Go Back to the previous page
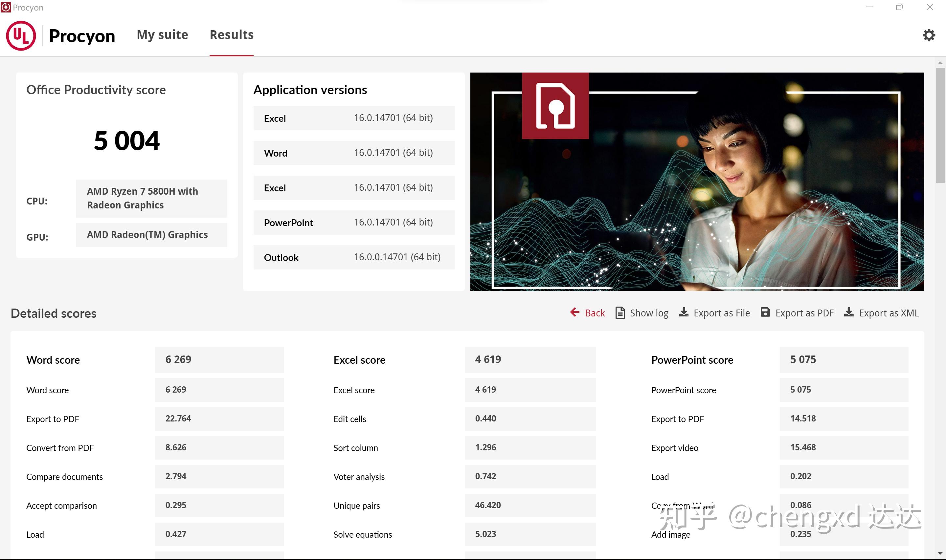 pyautogui.click(x=595, y=313)
